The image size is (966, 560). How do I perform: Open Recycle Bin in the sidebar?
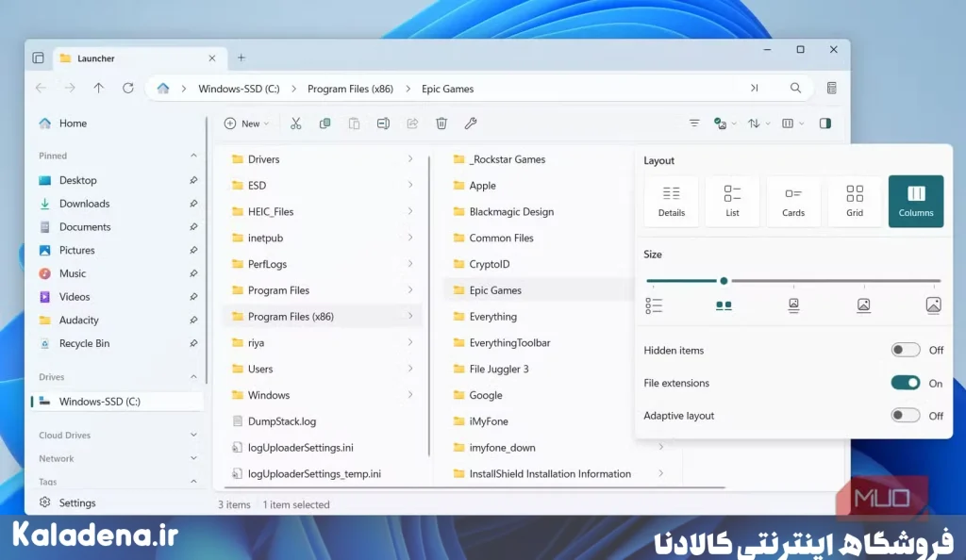117,343
